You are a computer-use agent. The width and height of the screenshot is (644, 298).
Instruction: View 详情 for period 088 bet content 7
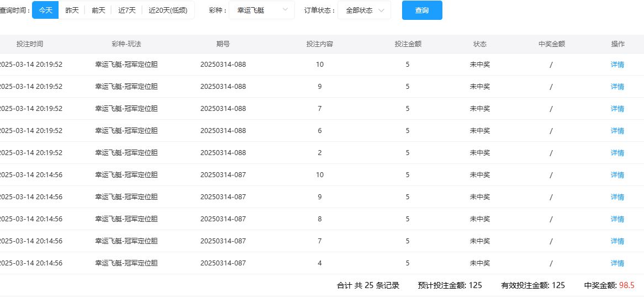617,109
